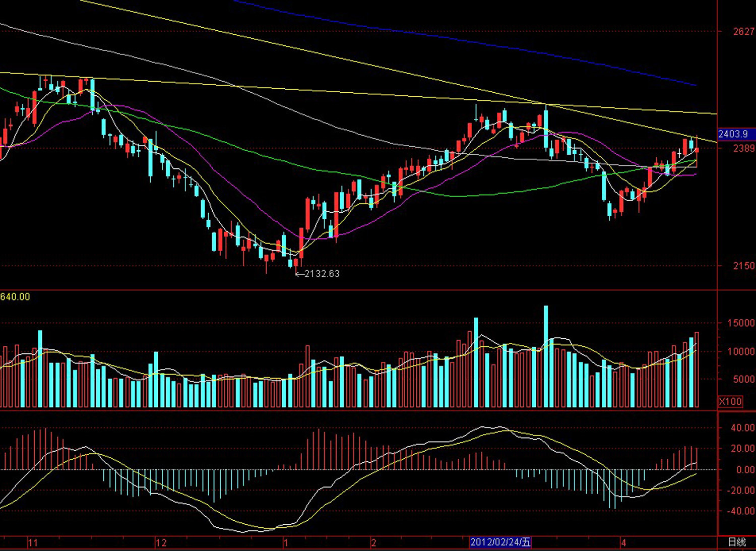Select month 2 marker on time axis
This screenshot has height=551, width=756.
(x=373, y=543)
